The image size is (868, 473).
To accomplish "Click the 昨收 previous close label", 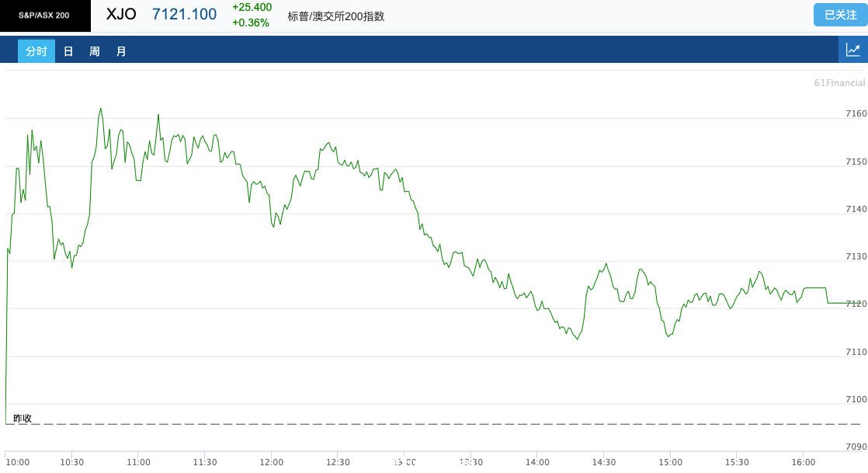I will pos(23,418).
